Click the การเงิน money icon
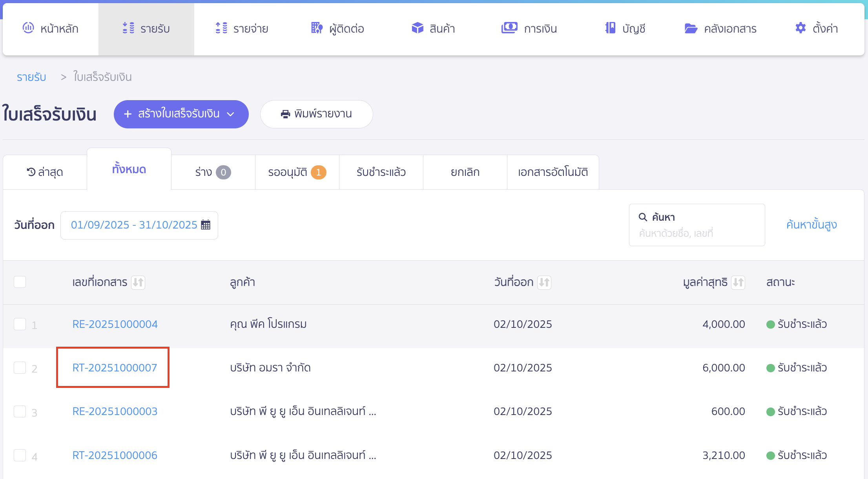The image size is (868, 479). pyautogui.click(x=509, y=28)
